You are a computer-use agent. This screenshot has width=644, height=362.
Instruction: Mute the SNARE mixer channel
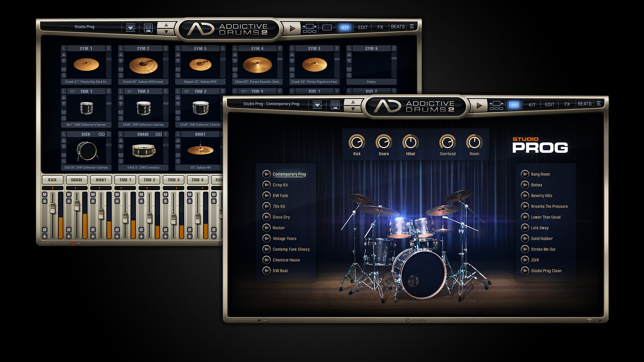click(69, 194)
